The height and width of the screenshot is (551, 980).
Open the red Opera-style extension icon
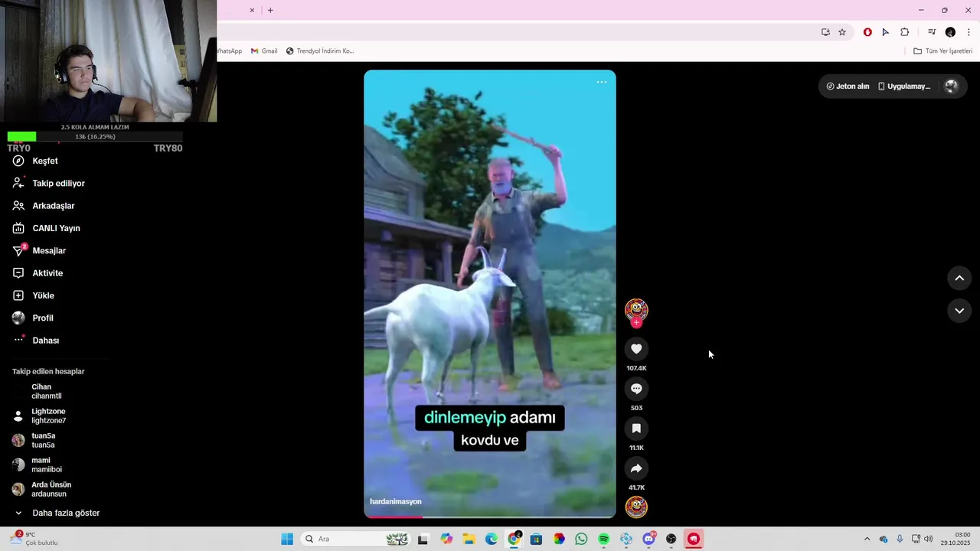867,32
